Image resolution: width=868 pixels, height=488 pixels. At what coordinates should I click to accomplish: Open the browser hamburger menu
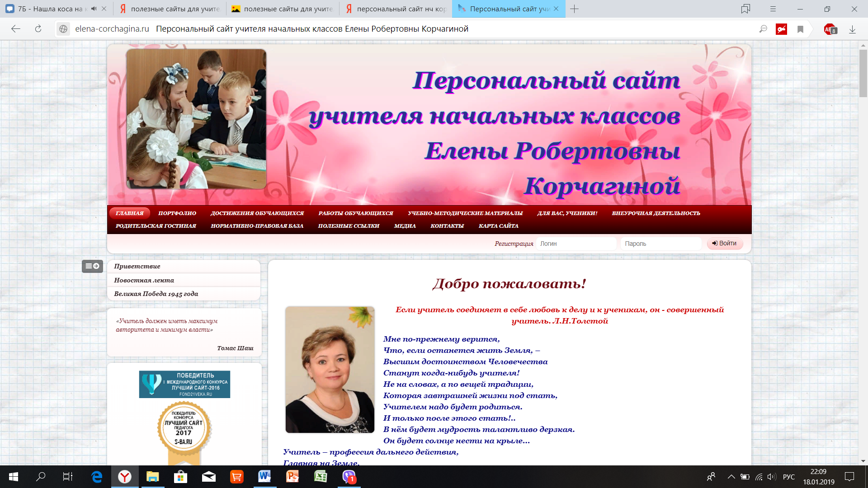pyautogui.click(x=773, y=9)
